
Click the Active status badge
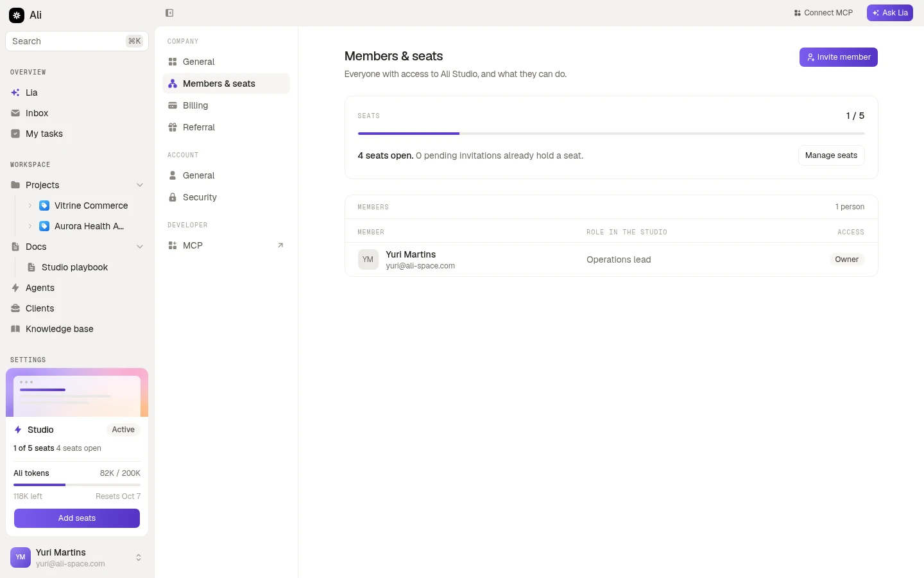123,430
